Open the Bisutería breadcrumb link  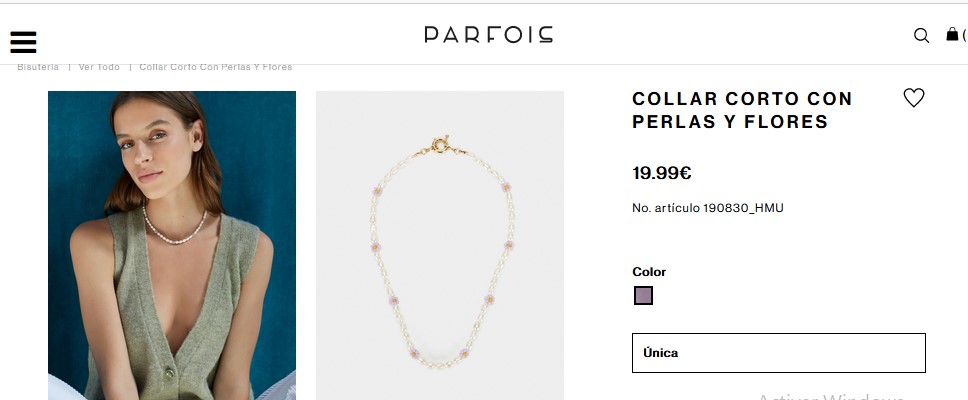click(38, 67)
